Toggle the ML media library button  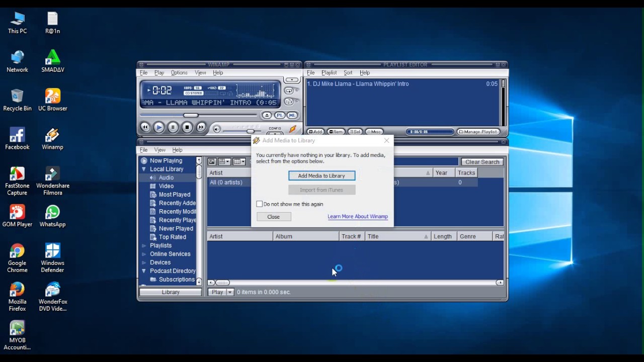pos(292,116)
